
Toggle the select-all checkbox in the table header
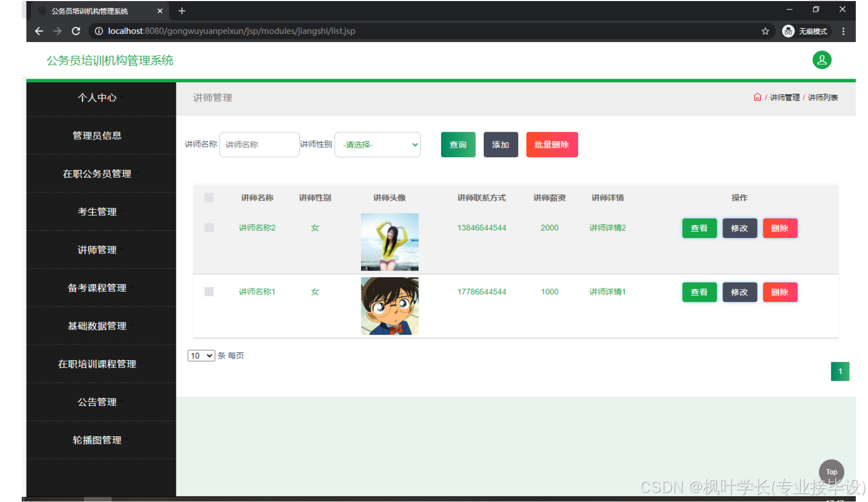click(209, 198)
